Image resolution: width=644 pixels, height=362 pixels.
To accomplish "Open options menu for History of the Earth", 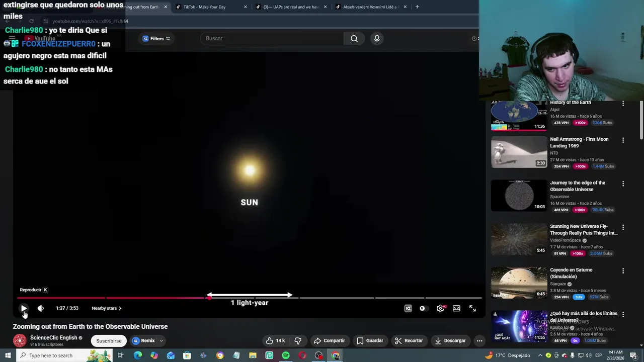I will tap(623, 103).
